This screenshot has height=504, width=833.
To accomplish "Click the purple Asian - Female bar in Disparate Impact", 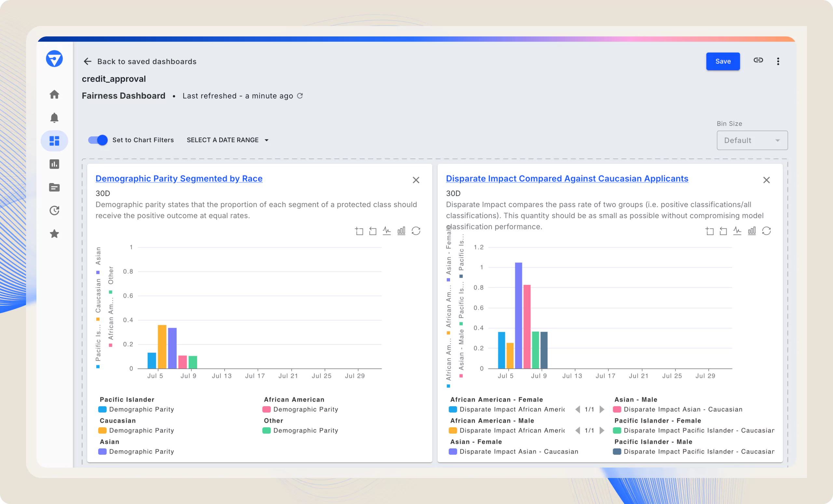I will point(519,315).
